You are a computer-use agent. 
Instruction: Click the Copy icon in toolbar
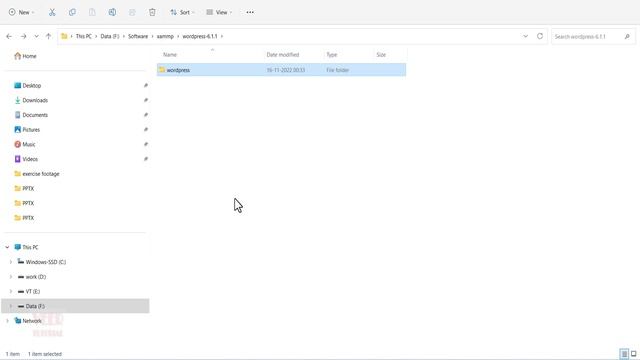[x=72, y=12]
